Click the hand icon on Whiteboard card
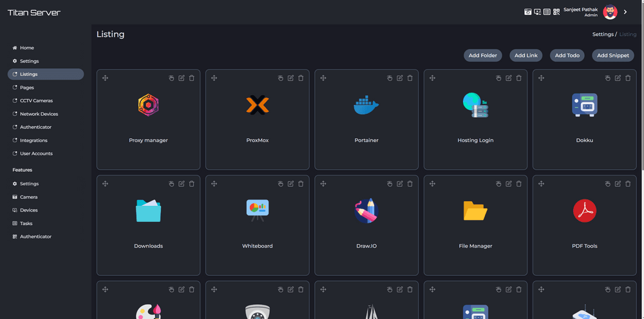644x319 pixels. click(281, 184)
